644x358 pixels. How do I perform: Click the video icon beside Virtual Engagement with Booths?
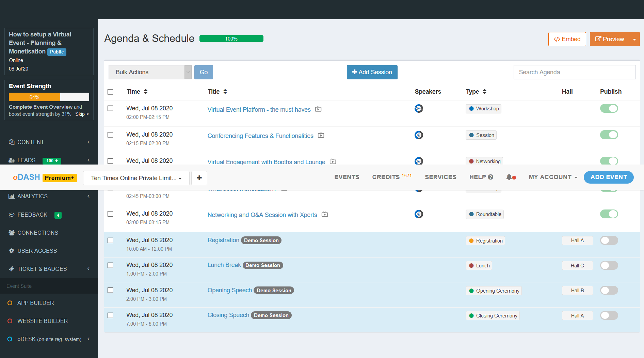(333, 161)
